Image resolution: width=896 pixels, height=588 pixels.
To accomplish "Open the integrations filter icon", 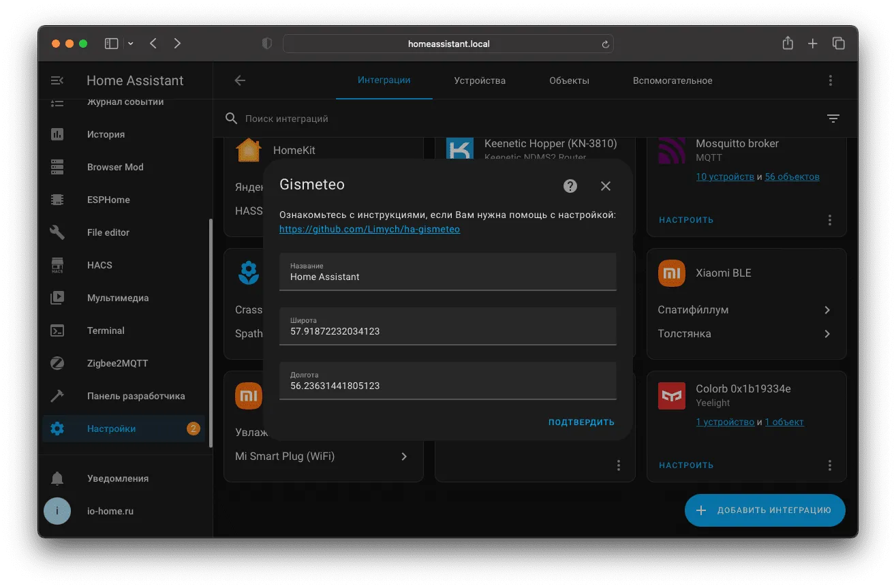I will click(833, 119).
